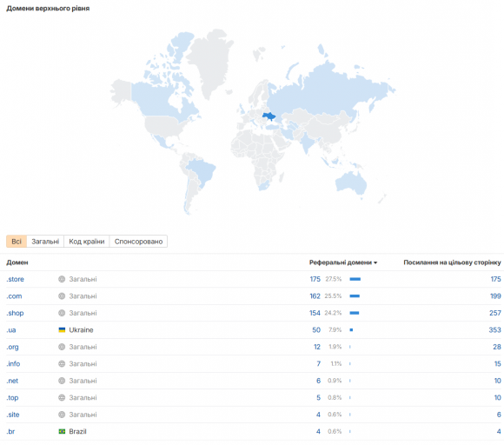Click the Домени верхнього рівня heading
The height and width of the screenshot is (445, 504).
tap(48, 9)
